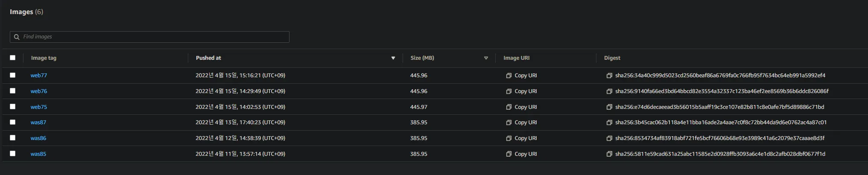Click the Image tag column header
Viewport: 868px width, 175px height.
[x=44, y=58]
